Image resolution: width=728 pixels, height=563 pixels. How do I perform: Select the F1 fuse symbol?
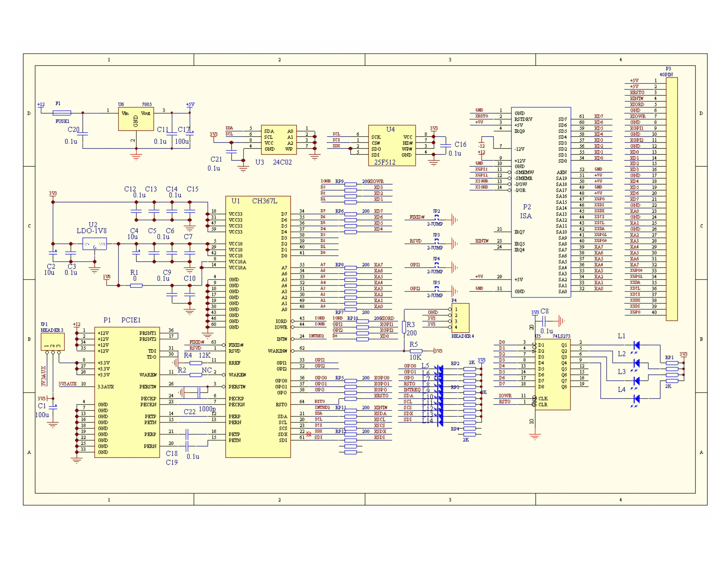click(62, 113)
